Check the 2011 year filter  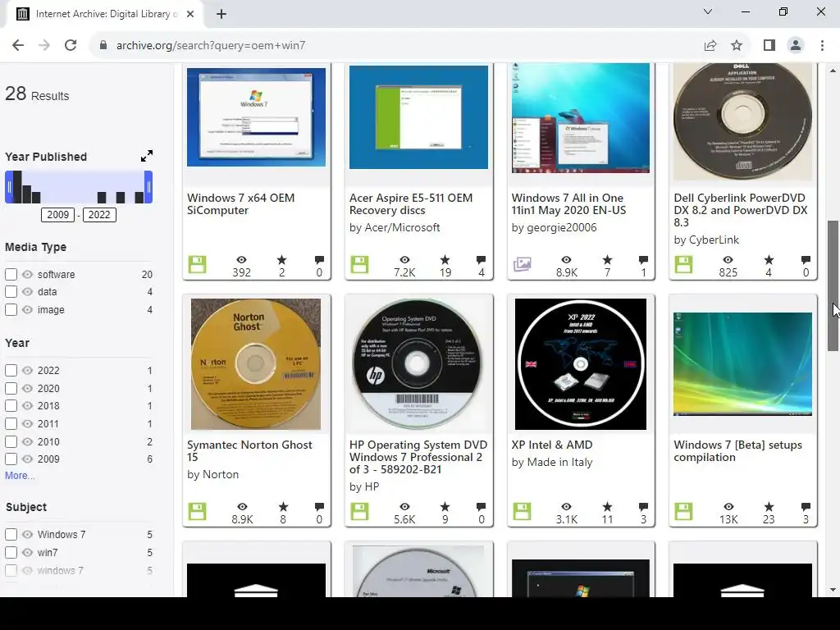coord(11,424)
